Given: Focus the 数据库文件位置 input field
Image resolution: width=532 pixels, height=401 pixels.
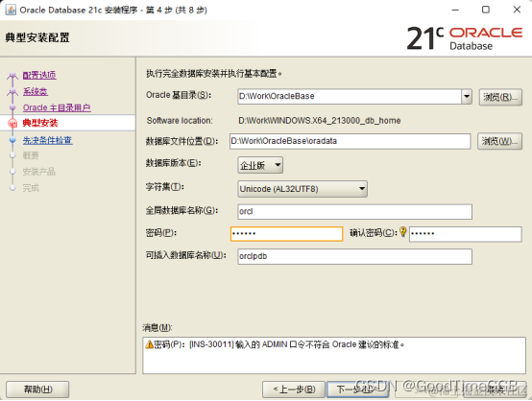Looking at the screenshot, I should pos(351,141).
